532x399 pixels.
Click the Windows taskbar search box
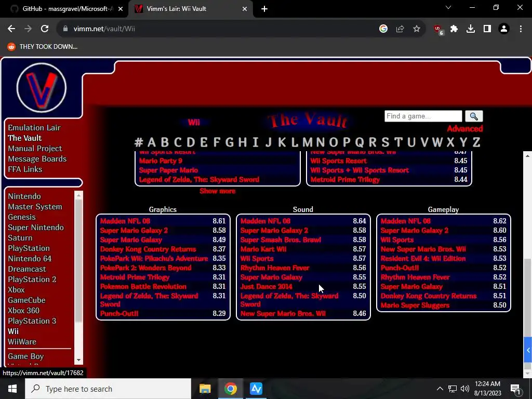[x=108, y=389]
